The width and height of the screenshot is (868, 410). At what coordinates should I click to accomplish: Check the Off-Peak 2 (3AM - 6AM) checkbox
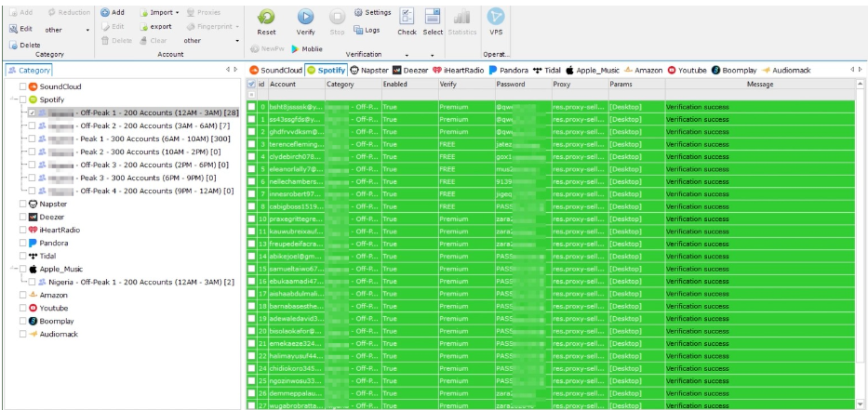(x=33, y=126)
